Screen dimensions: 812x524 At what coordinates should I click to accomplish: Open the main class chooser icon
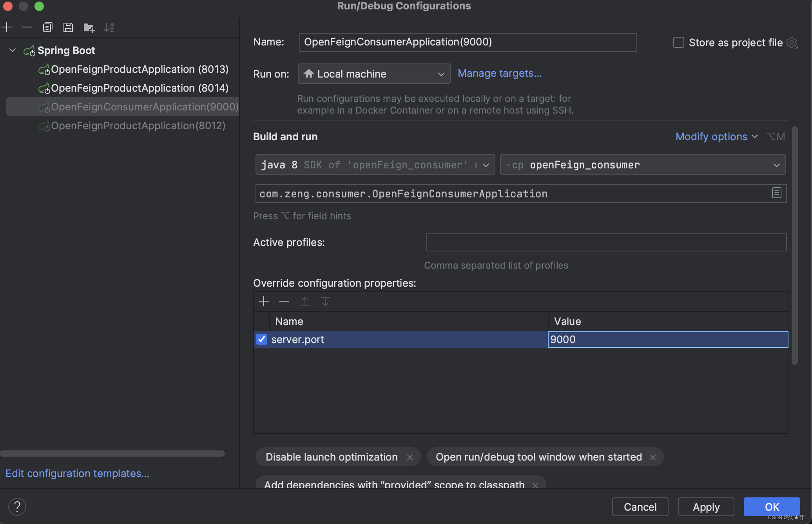pos(776,193)
